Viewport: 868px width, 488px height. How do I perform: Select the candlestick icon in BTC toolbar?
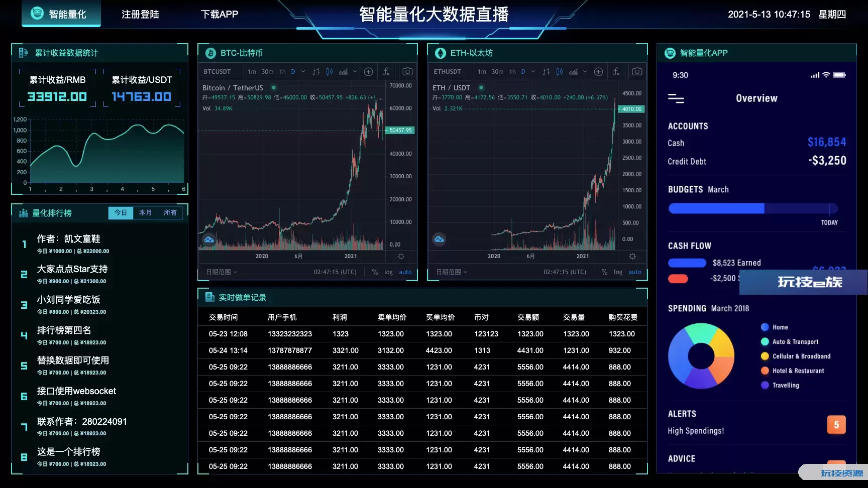pyautogui.click(x=330, y=72)
